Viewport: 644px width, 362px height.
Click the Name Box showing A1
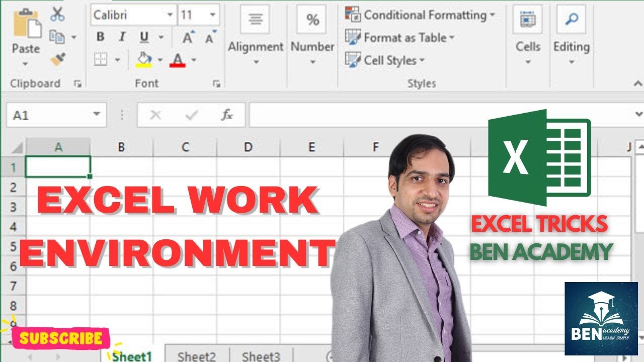(x=50, y=115)
